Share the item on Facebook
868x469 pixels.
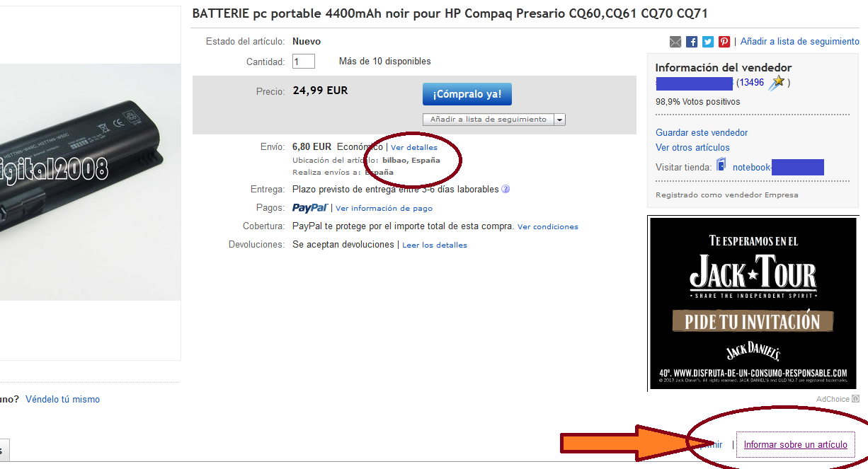692,42
